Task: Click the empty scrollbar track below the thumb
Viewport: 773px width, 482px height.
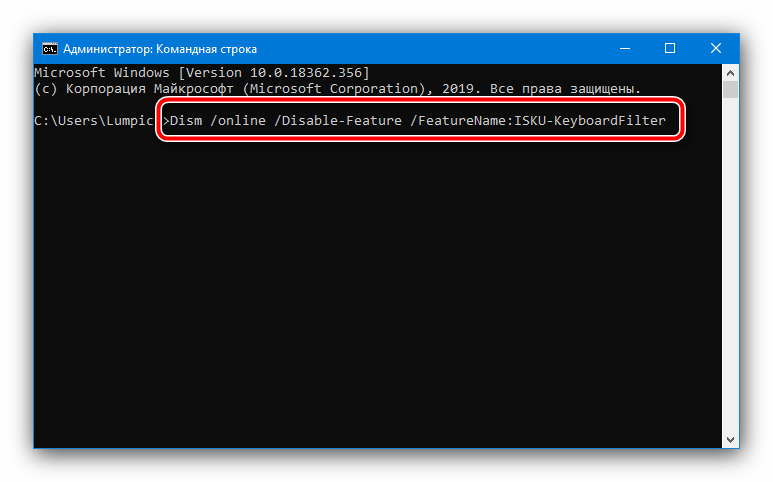Action: pos(730,265)
